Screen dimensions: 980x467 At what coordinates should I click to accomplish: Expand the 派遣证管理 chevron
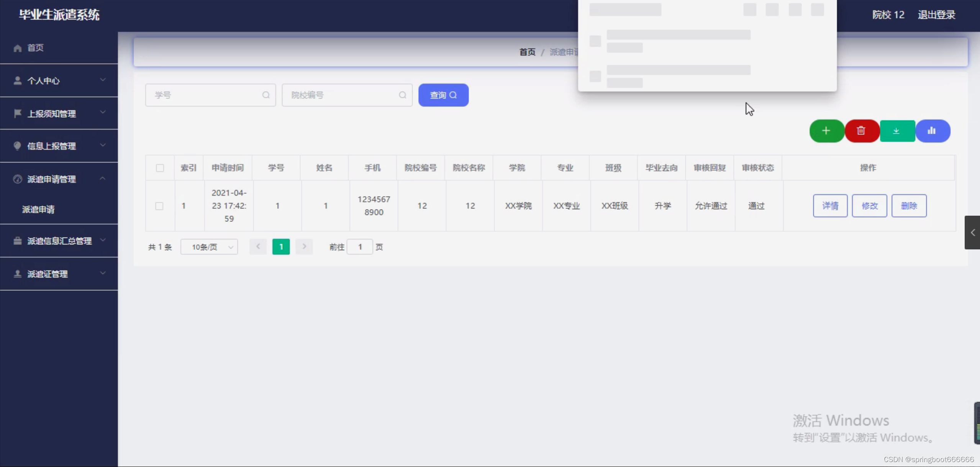point(103,273)
